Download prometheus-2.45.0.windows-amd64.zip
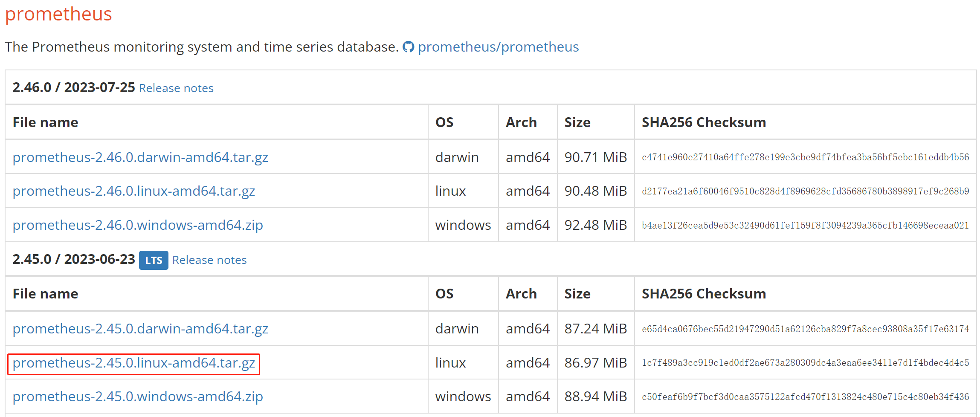This screenshot has height=417, width=980. click(x=138, y=397)
